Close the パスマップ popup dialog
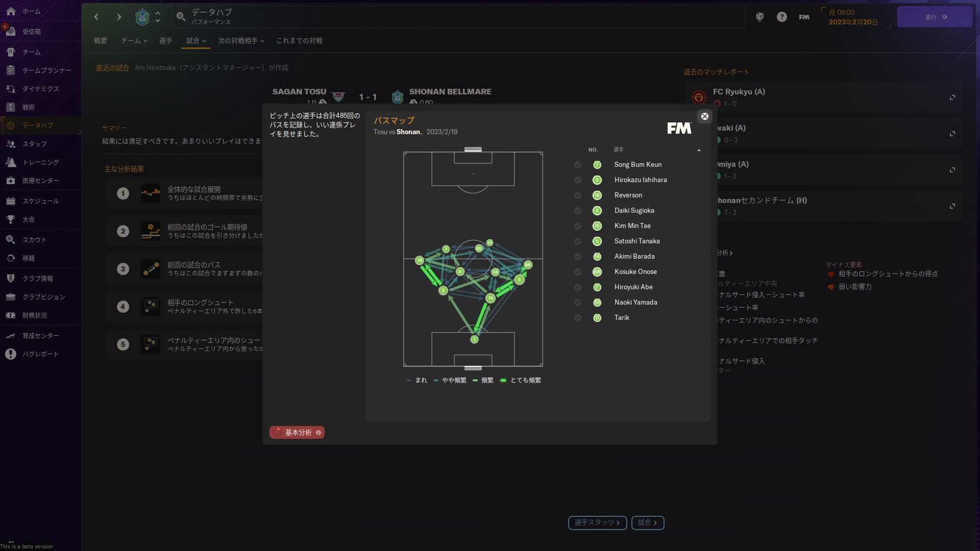This screenshot has height=551, width=980. click(x=704, y=116)
